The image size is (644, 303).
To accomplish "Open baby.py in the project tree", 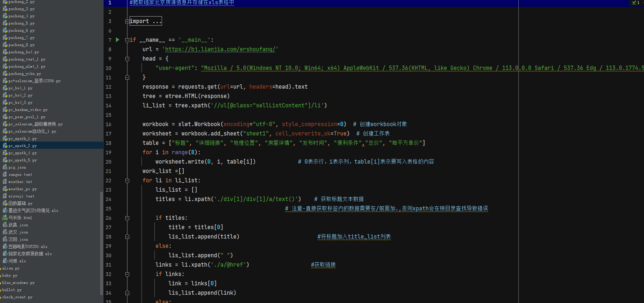I will pos(10,275).
